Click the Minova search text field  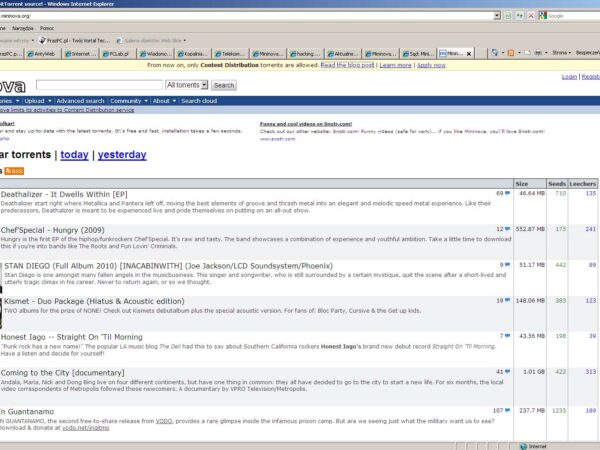click(98, 85)
